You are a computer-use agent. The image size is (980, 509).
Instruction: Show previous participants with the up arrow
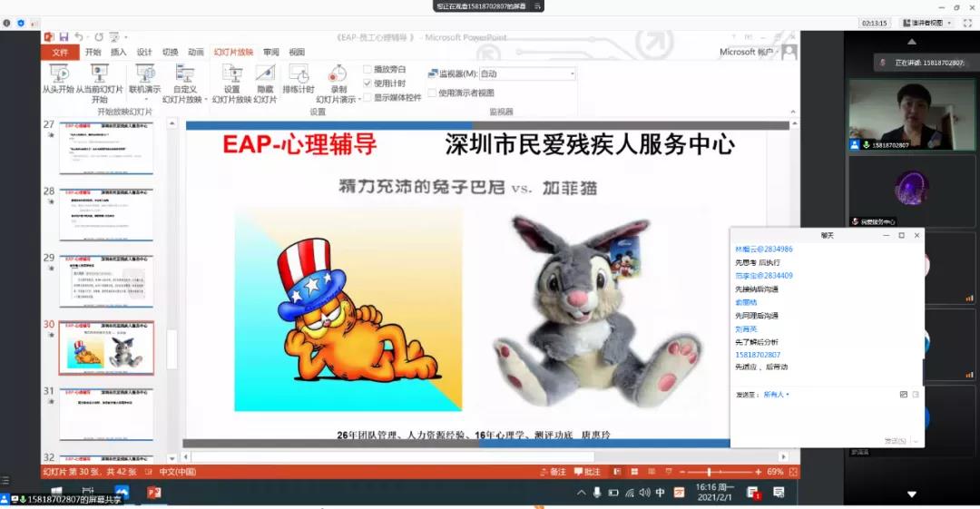tap(912, 42)
